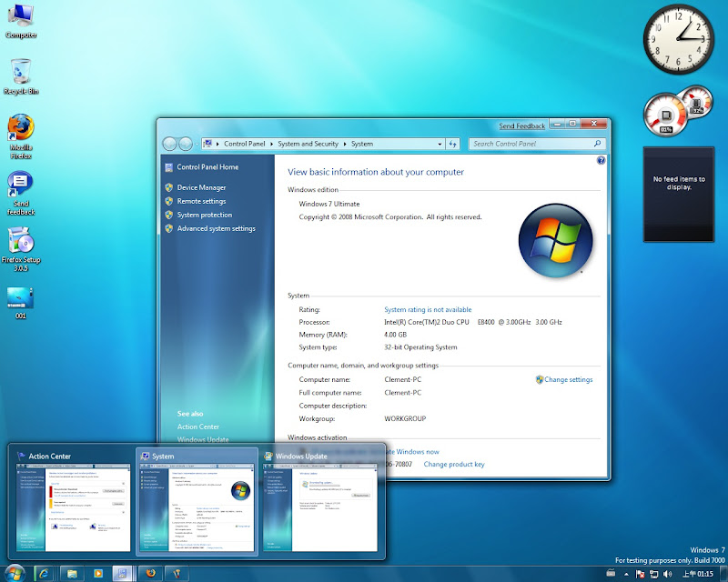Open Advanced system settings in the sidebar
728x582 pixels.
(x=216, y=229)
